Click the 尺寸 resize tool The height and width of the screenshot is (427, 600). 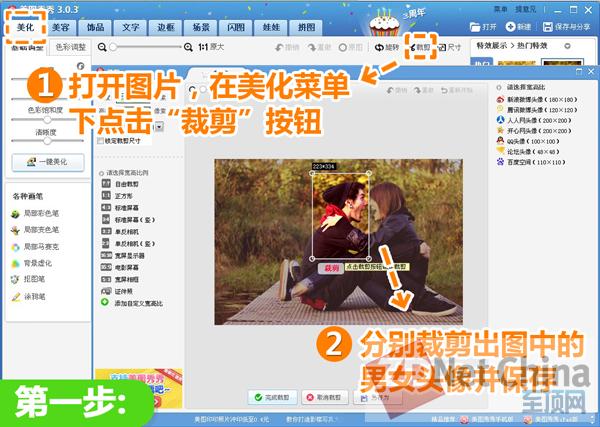coord(450,47)
